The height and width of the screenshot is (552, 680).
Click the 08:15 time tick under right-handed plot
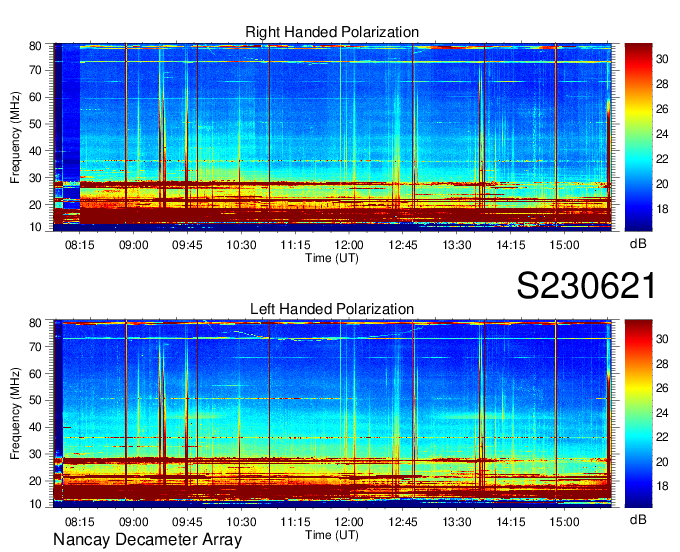pyautogui.click(x=80, y=245)
